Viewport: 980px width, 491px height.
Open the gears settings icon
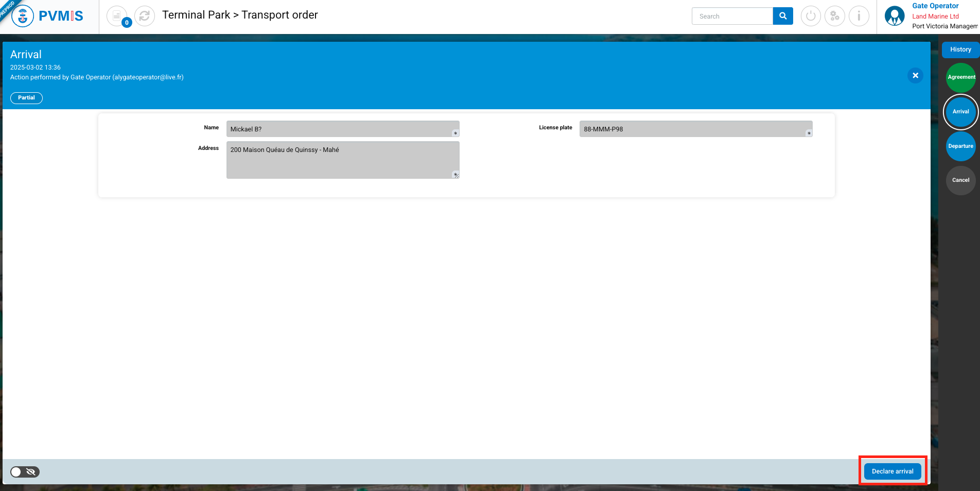tap(834, 16)
